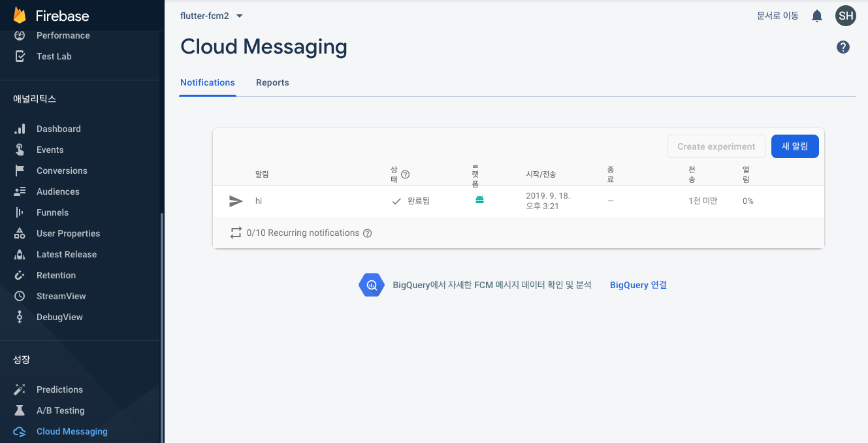This screenshot has width=868, height=443.
Task: Click the 2019. 9. 18. date cell
Action: coord(548,201)
